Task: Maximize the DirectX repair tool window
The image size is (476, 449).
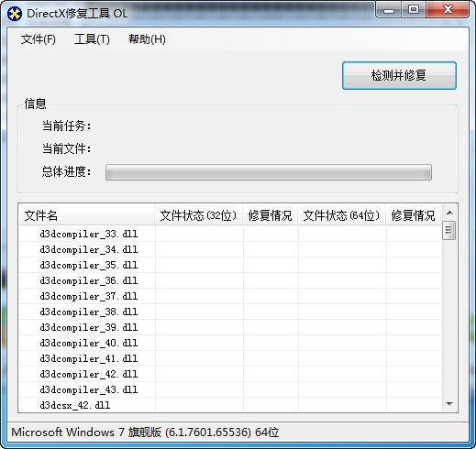Action: click(x=414, y=10)
